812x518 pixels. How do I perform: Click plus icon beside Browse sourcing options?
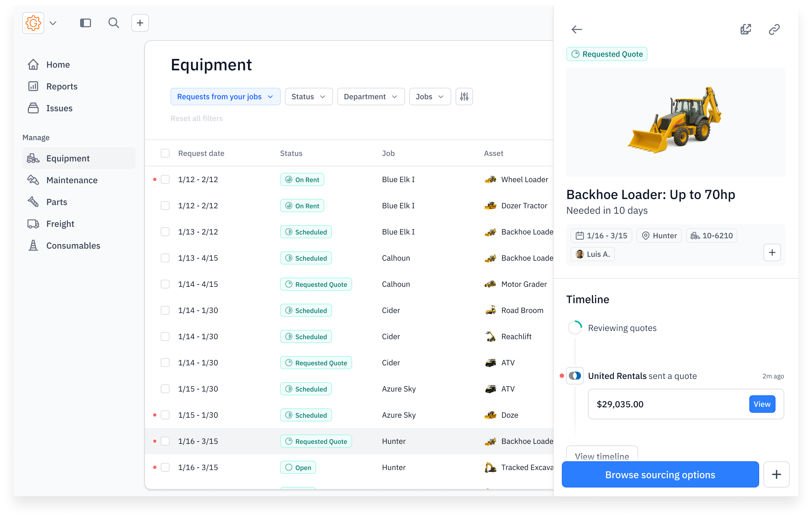(776, 474)
